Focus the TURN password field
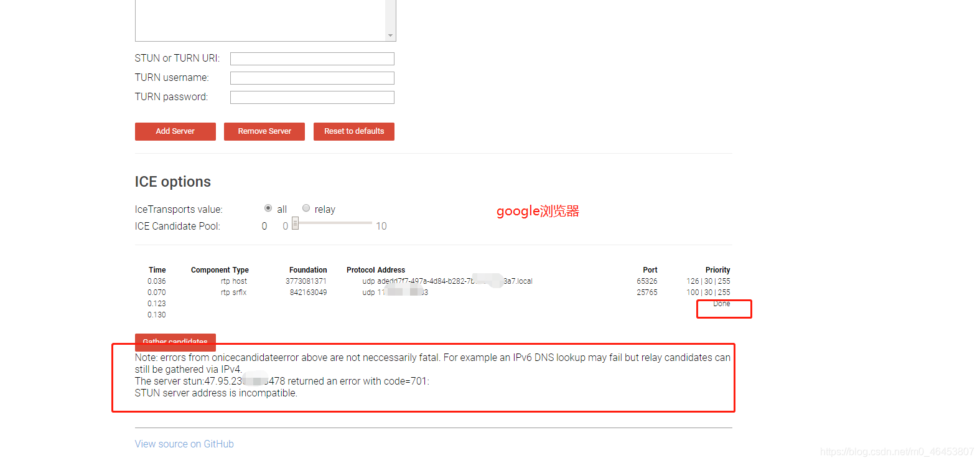Screen dimensions: 980x463 [x=312, y=97]
